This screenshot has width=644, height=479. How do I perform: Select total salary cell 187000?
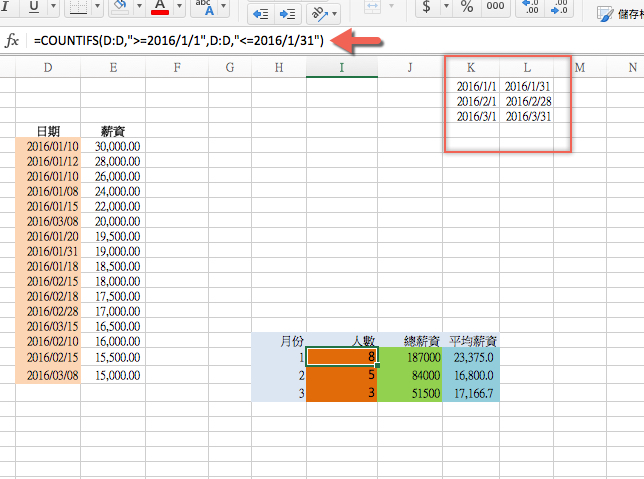(410, 357)
